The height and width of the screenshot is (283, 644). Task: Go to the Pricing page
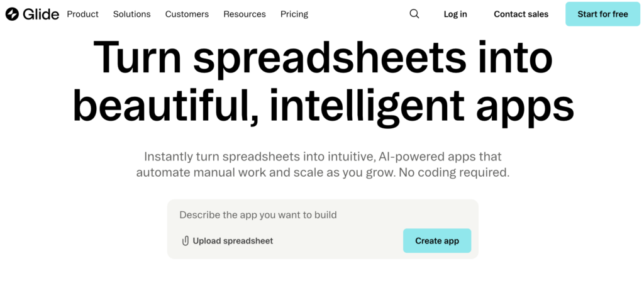point(294,14)
